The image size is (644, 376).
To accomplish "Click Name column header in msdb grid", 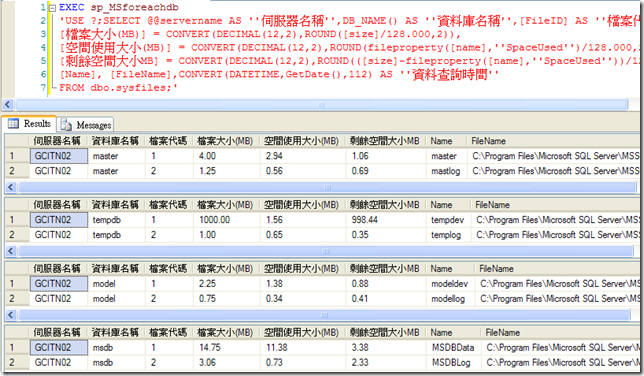I will (454, 333).
